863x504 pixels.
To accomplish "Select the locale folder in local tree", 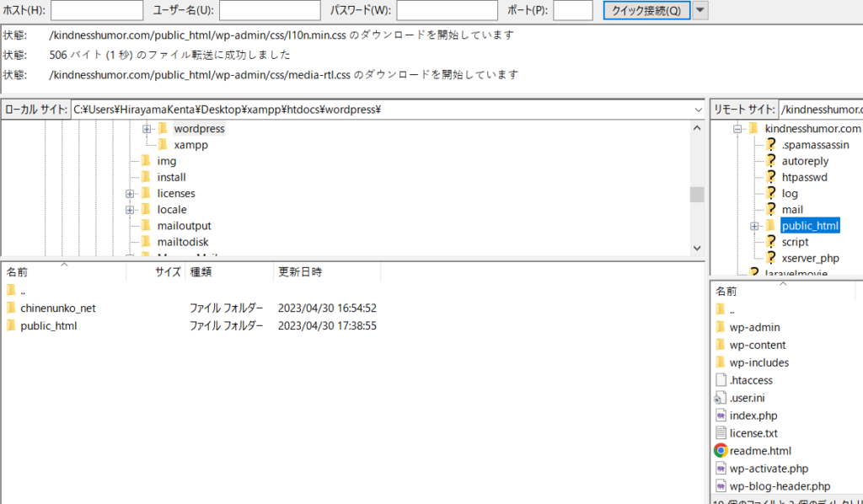I will 172,210.
